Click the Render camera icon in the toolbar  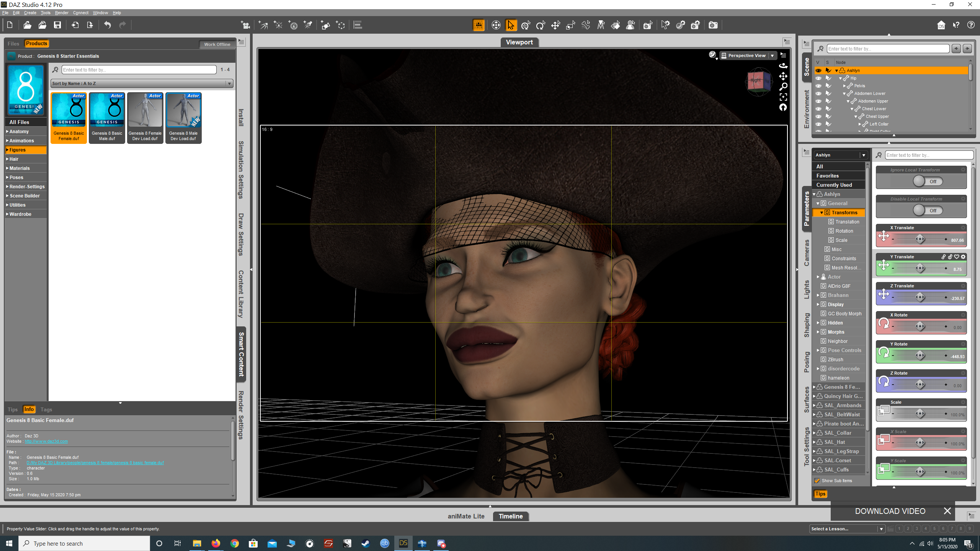click(x=713, y=25)
